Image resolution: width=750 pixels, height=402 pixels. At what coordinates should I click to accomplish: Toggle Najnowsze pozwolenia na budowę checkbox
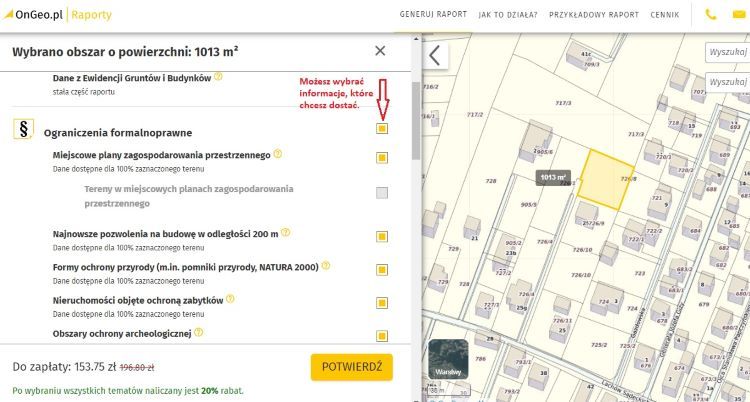(x=382, y=237)
